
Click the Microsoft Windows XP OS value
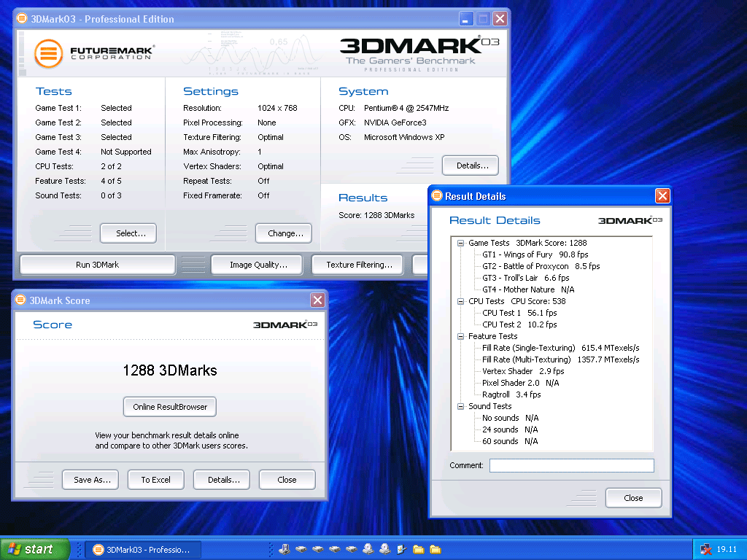click(404, 137)
